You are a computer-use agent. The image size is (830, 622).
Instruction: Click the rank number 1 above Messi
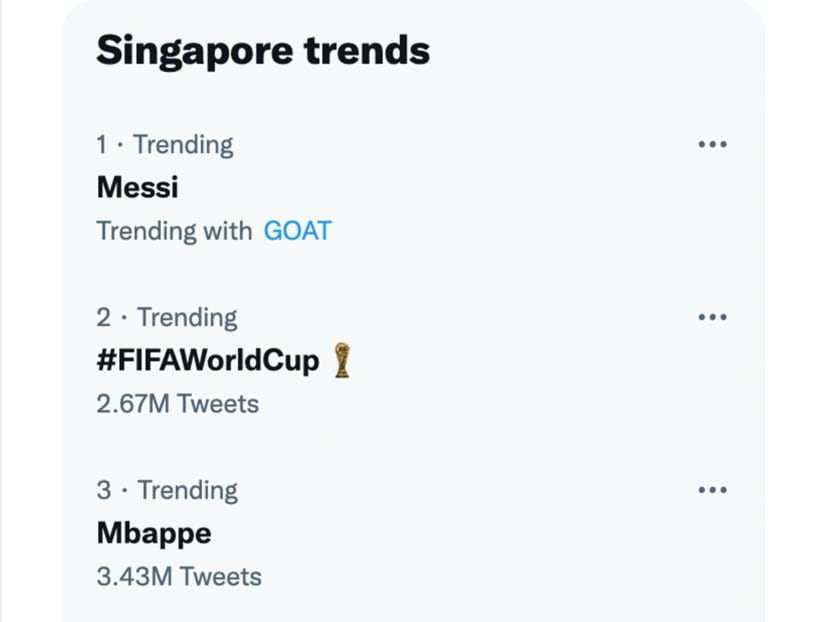click(x=102, y=144)
